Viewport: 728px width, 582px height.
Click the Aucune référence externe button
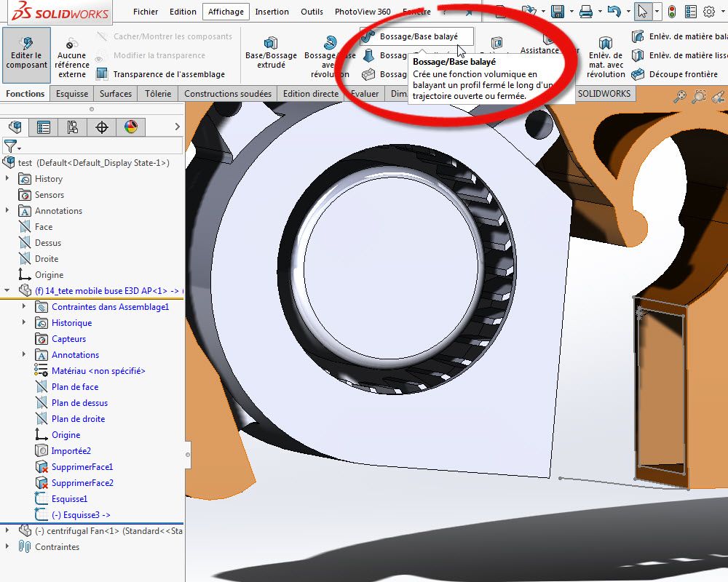pyautogui.click(x=71, y=58)
